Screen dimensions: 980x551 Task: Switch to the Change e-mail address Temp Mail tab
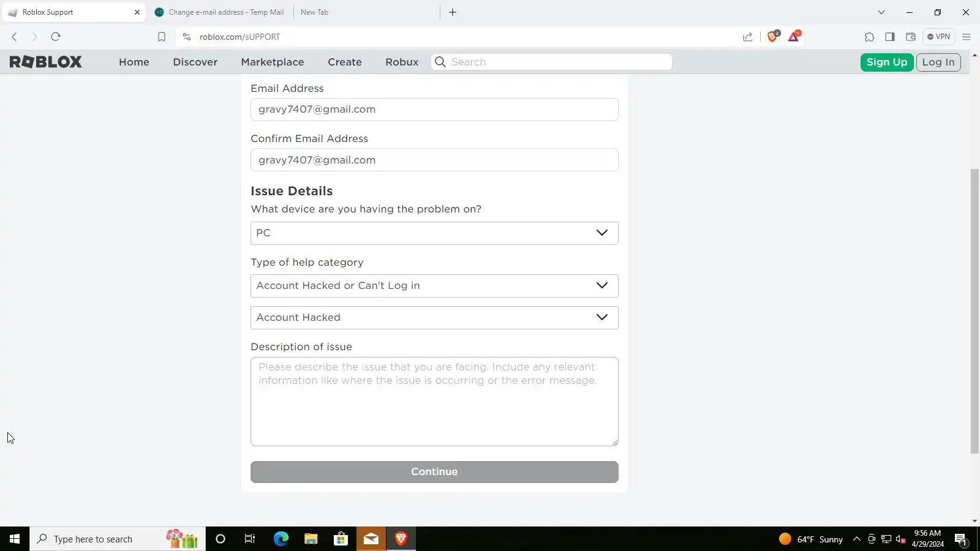tap(221, 12)
